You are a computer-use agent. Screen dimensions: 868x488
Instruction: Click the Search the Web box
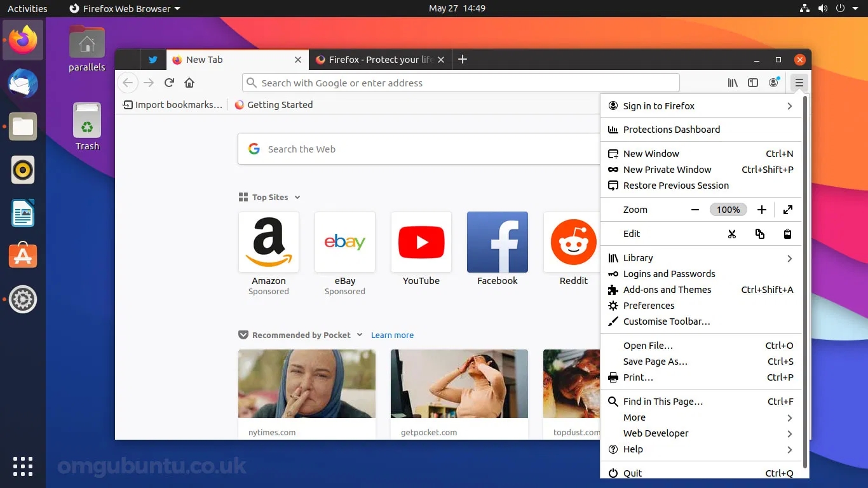419,149
